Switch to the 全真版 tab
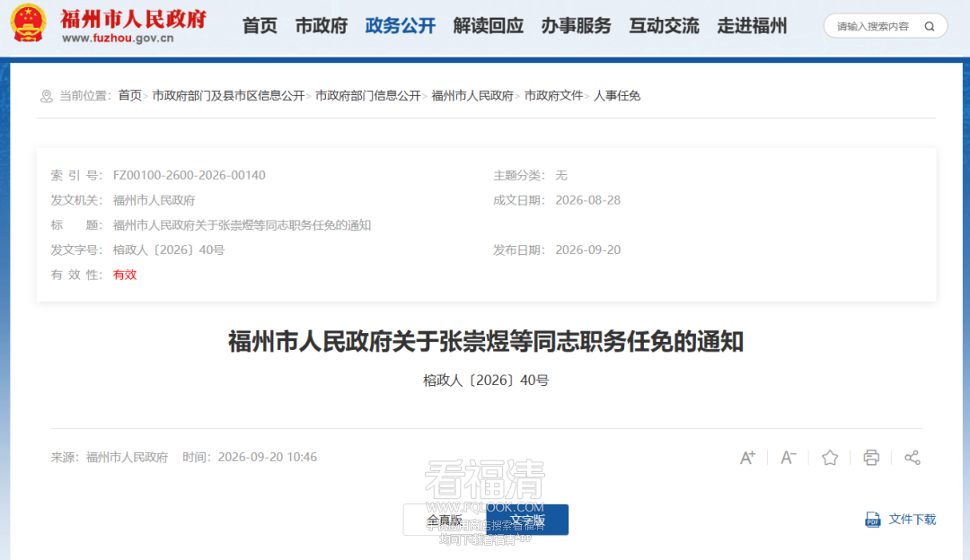This screenshot has height=560, width=970. coord(445,520)
